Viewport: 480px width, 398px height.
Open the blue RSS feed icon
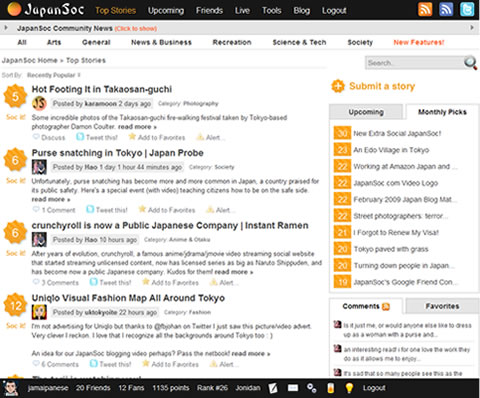click(x=446, y=9)
